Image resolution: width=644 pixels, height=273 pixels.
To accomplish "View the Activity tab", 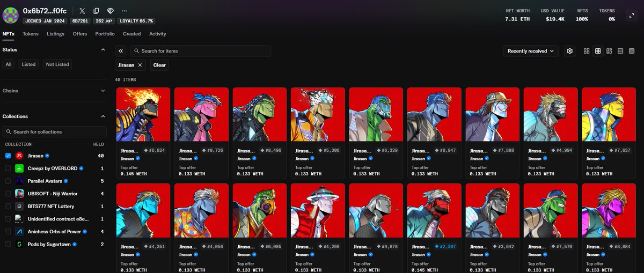I will click(x=158, y=34).
